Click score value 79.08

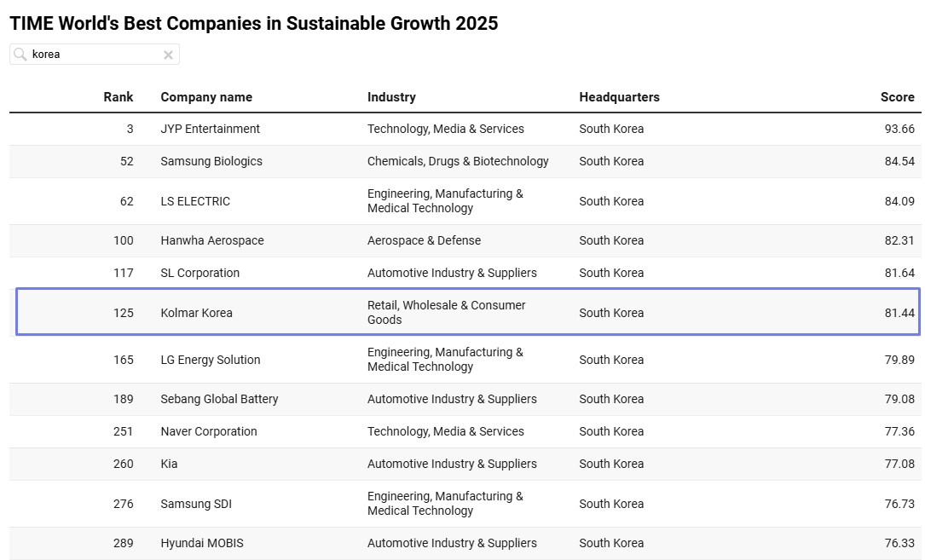click(899, 399)
